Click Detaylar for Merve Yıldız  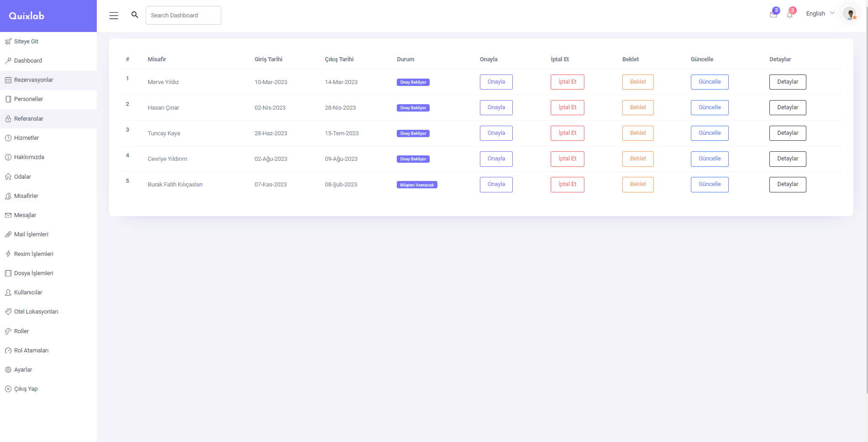point(788,82)
